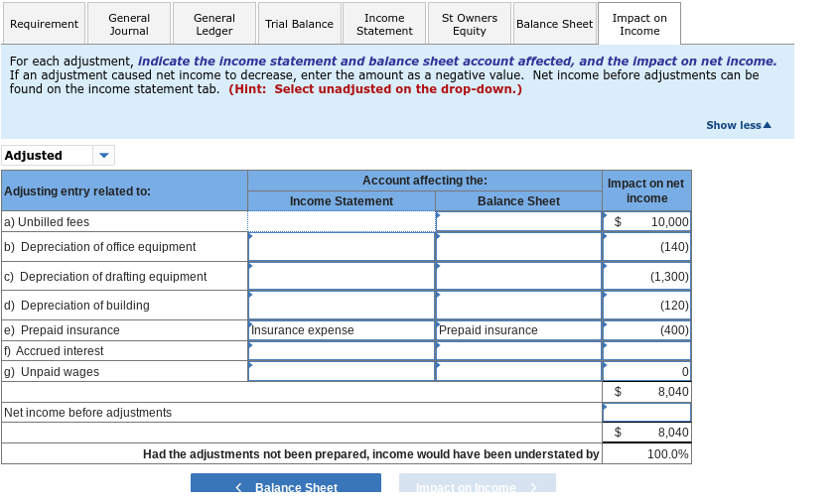Open the Requirement tab
Screen dimensions: 840x504
(x=44, y=24)
